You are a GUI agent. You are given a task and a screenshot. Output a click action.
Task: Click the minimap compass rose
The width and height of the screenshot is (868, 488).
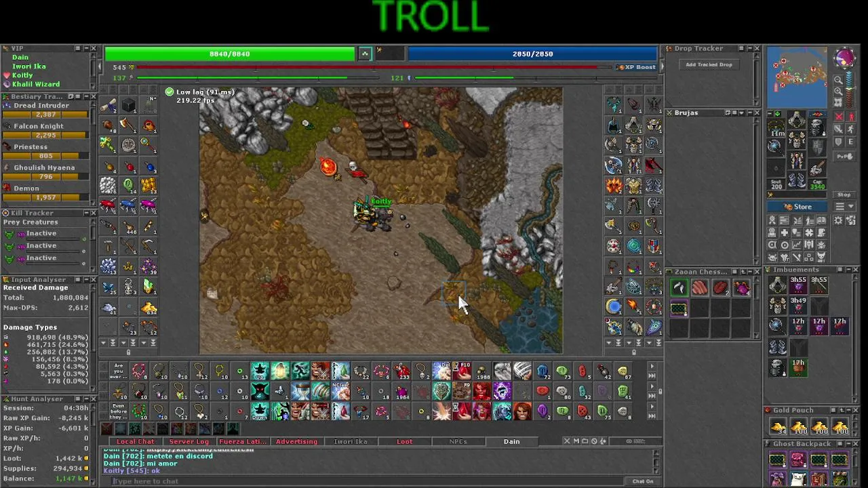pos(845,58)
